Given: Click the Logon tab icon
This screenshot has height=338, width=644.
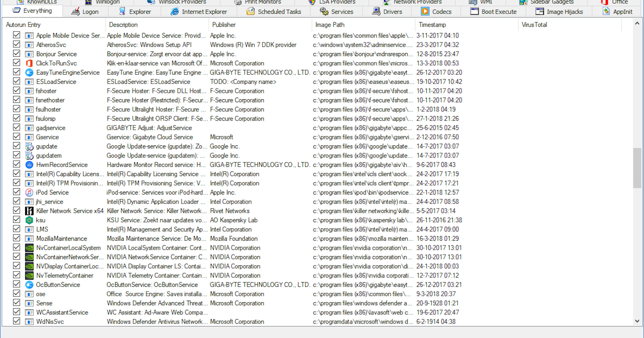Looking at the screenshot, I should point(75,12).
